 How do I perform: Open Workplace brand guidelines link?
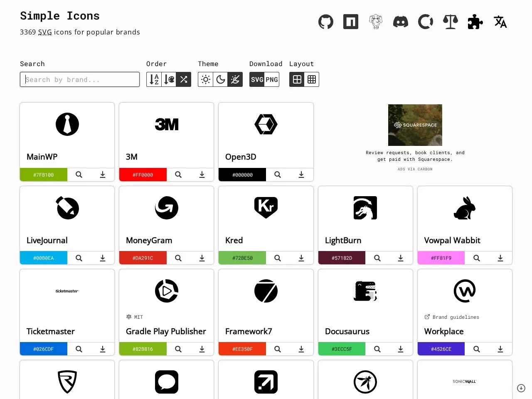click(451, 317)
